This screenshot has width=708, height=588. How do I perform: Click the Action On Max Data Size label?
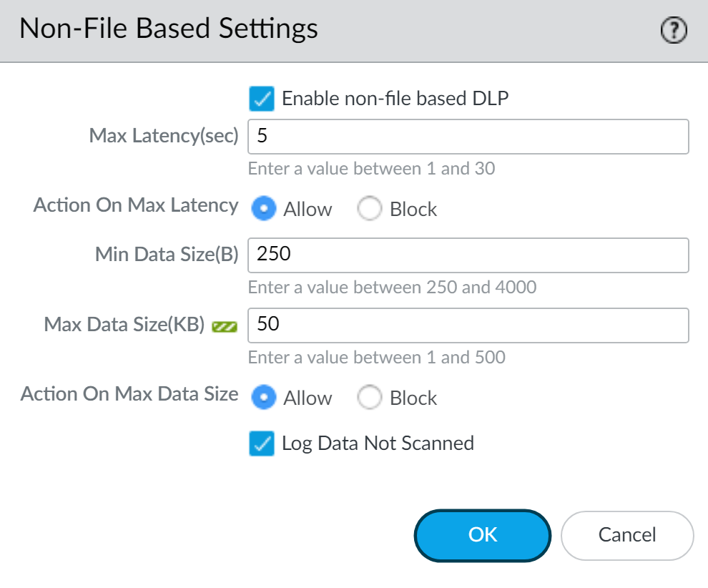tap(129, 394)
